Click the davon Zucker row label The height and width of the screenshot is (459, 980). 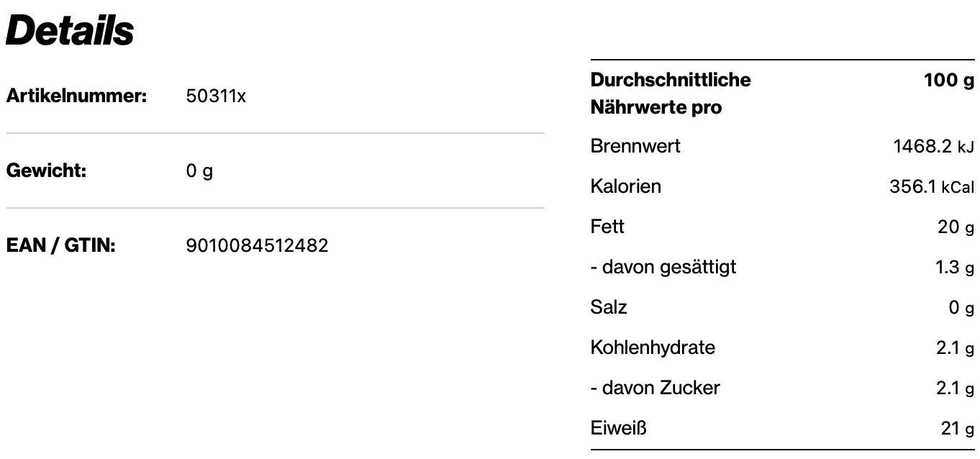[x=655, y=388]
